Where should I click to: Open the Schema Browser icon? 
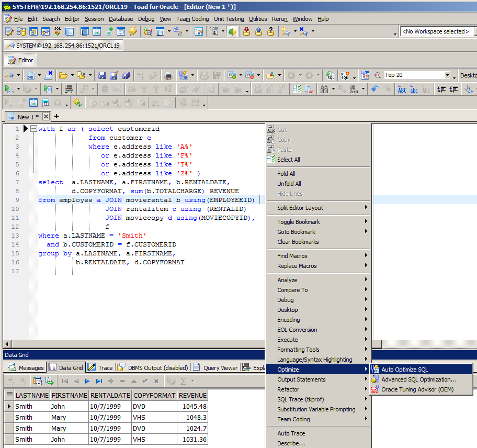click(21, 31)
